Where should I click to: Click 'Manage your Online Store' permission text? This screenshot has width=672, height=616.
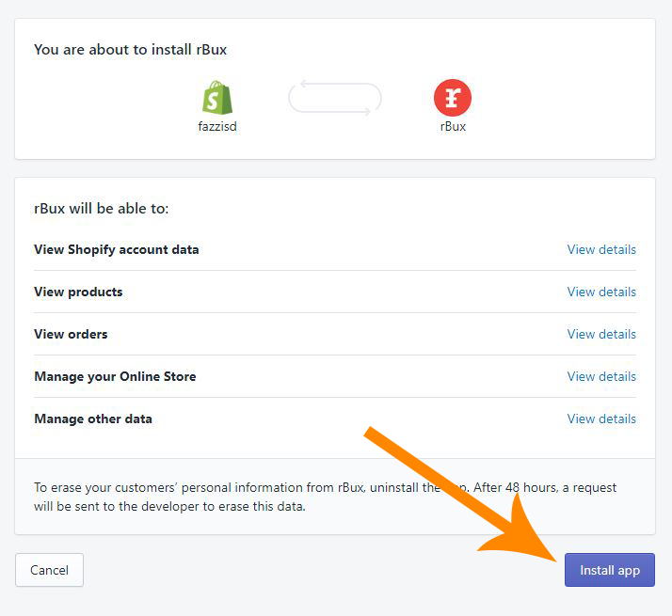tap(115, 376)
